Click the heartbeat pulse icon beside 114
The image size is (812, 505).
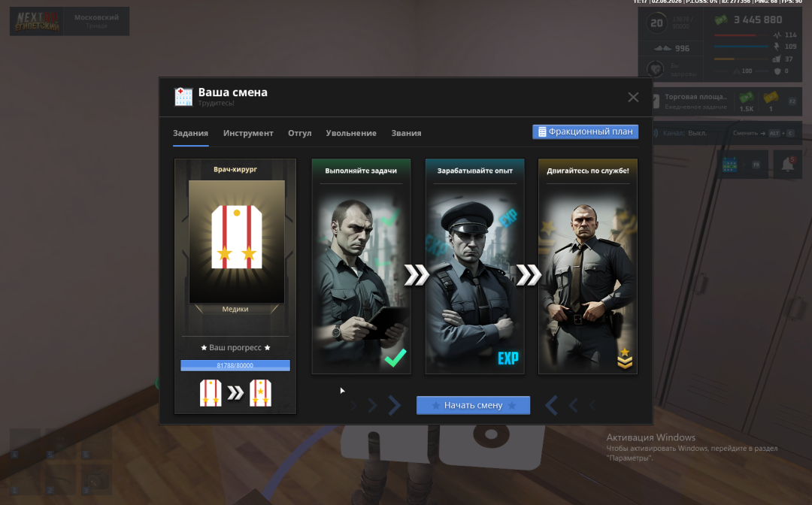[x=777, y=35]
